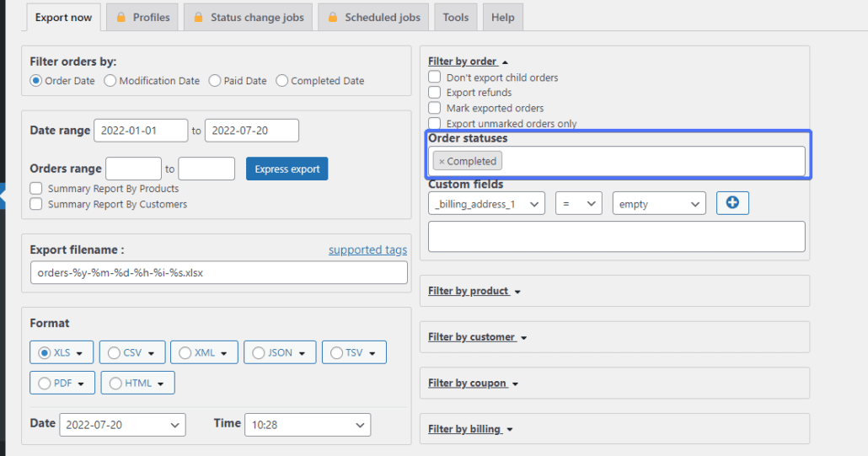Expand XML format options arrow
868x456 pixels.
coord(224,353)
